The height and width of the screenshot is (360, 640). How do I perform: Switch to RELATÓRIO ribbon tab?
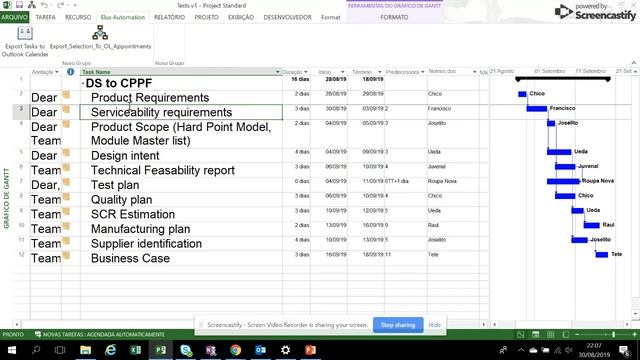pos(169,17)
